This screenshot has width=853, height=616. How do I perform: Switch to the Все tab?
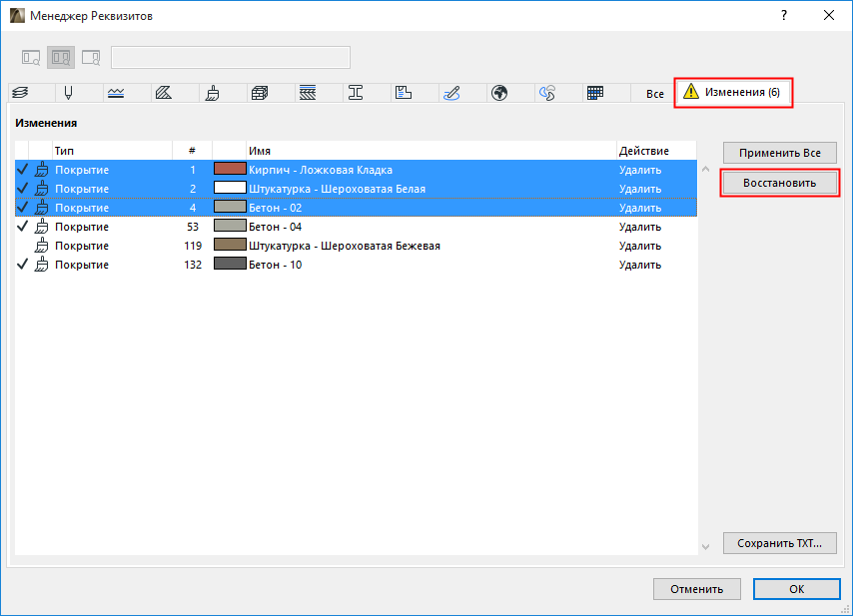[655, 94]
